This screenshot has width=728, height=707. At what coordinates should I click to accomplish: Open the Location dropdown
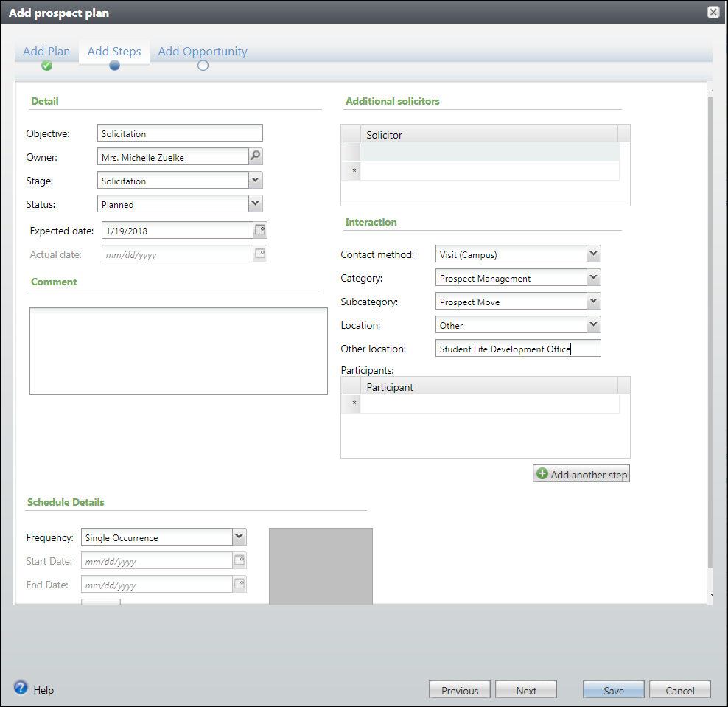tap(593, 324)
